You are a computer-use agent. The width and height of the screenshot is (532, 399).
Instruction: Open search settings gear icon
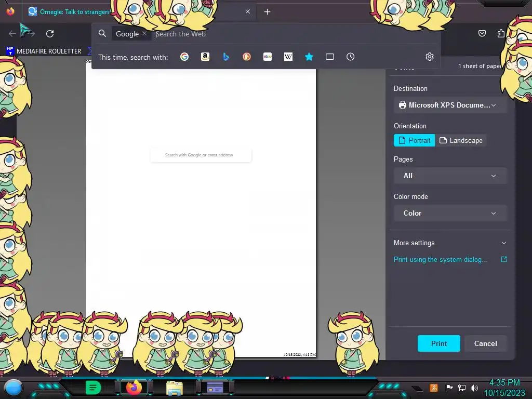(430, 57)
